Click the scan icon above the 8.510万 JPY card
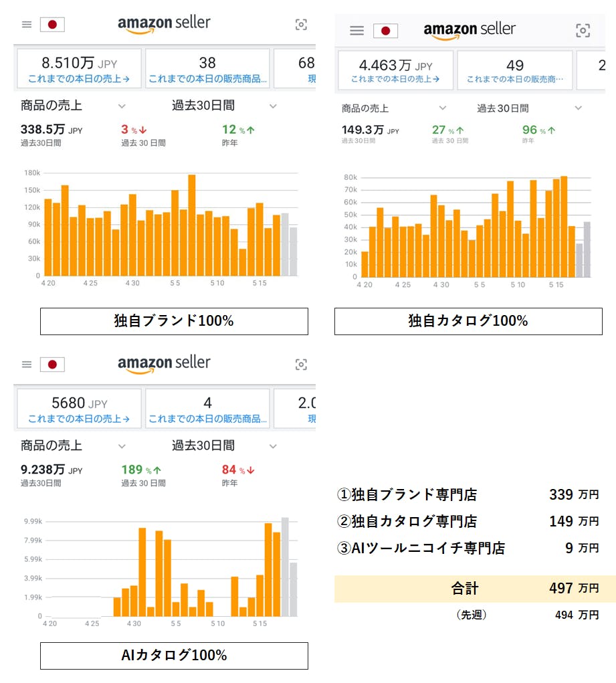Screen dimensions: 616x683 point(301,25)
